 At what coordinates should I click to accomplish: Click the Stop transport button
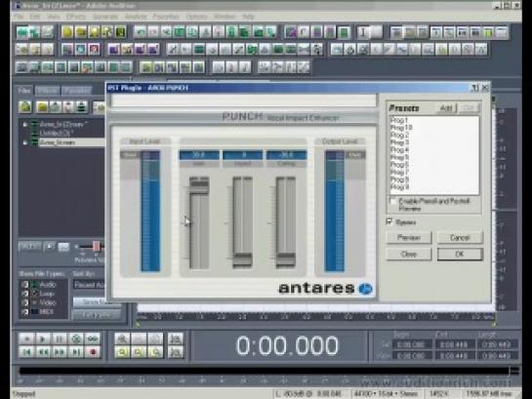tap(26, 339)
